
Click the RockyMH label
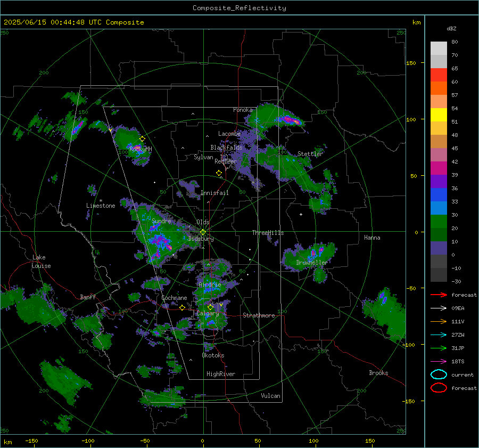(141, 149)
